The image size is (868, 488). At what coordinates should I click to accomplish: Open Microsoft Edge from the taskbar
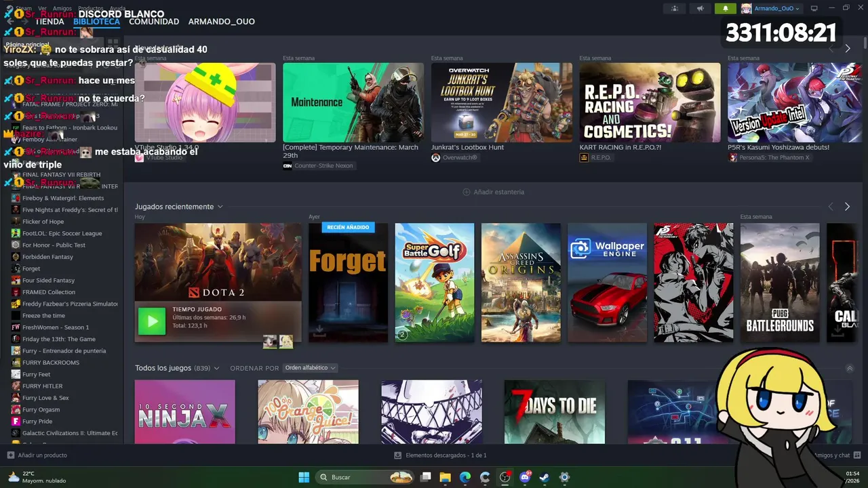click(x=465, y=477)
